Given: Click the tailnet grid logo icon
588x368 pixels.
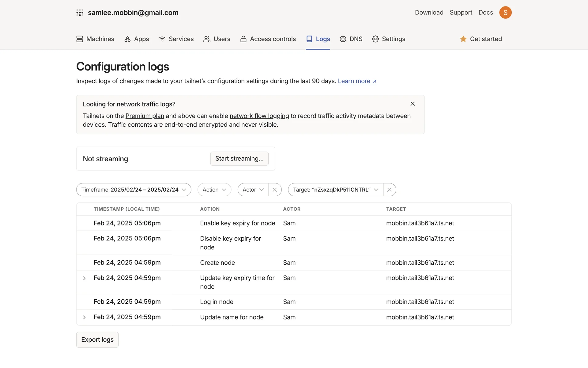Looking at the screenshot, I should pyautogui.click(x=80, y=13).
